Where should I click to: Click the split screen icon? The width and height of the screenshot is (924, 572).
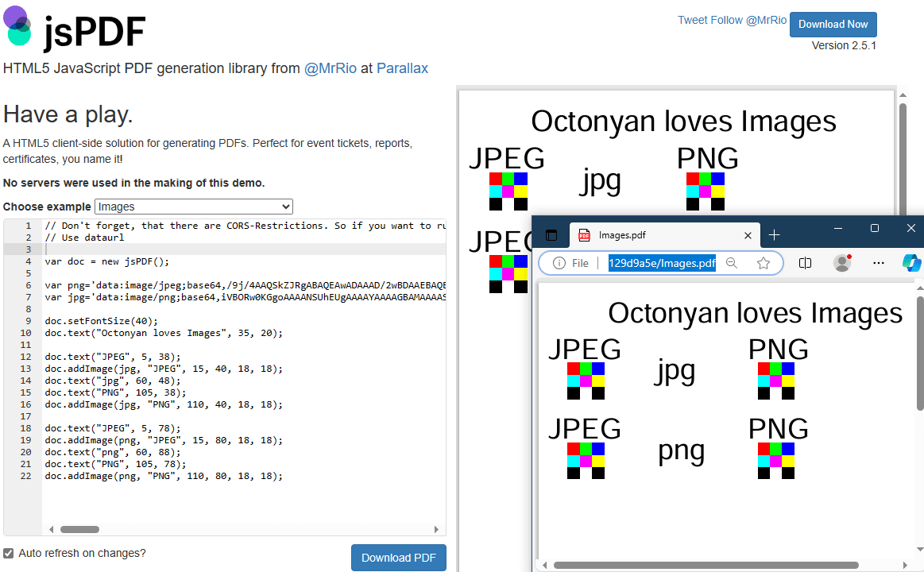click(x=805, y=263)
